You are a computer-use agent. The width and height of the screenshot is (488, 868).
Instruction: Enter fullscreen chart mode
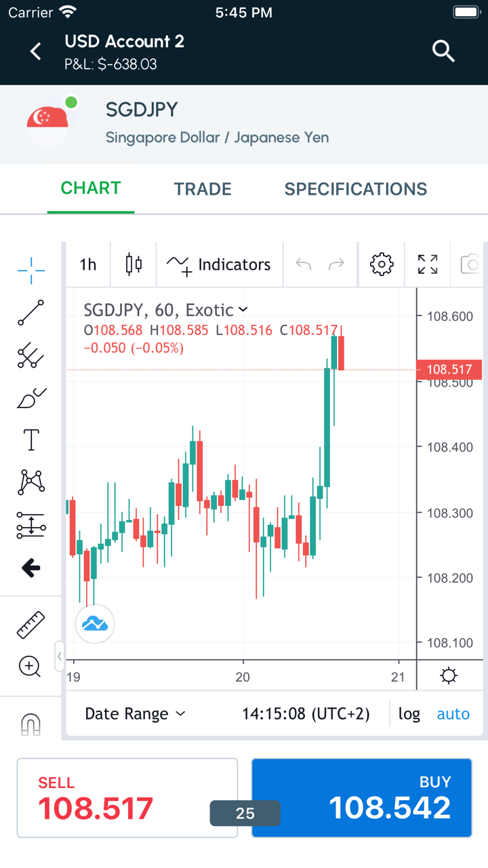428,264
